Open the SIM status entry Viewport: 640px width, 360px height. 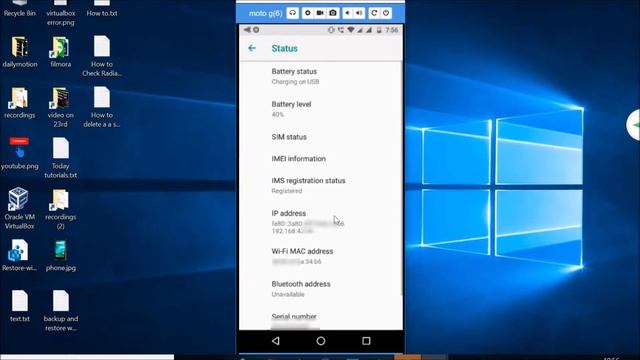[x=321, y=137]
